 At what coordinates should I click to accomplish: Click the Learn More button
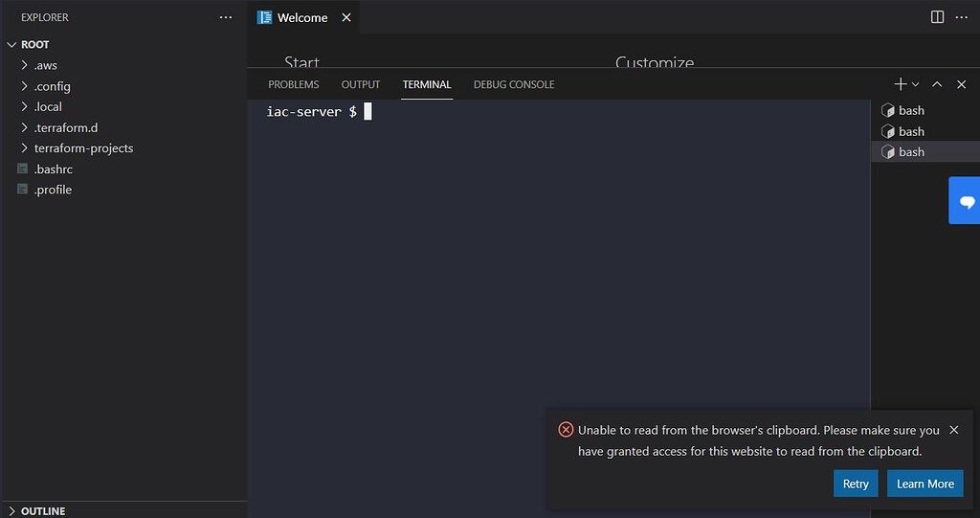coord(925,484)
